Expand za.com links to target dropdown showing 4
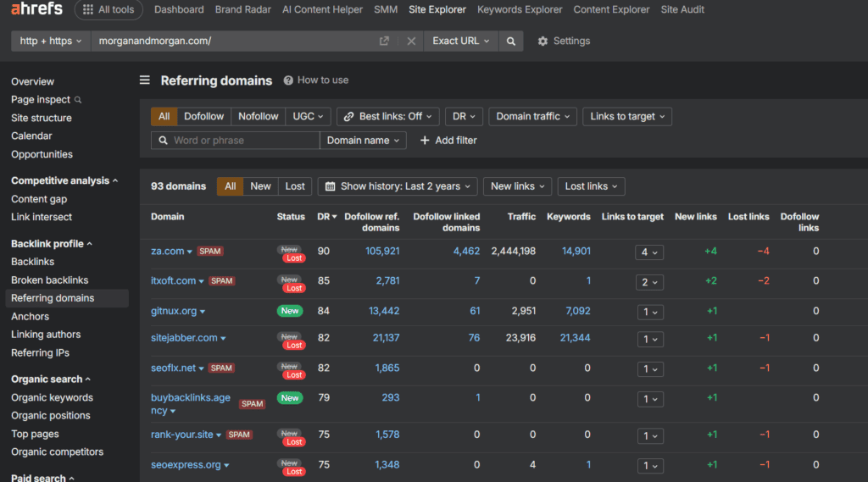 (x=649, y=252)
